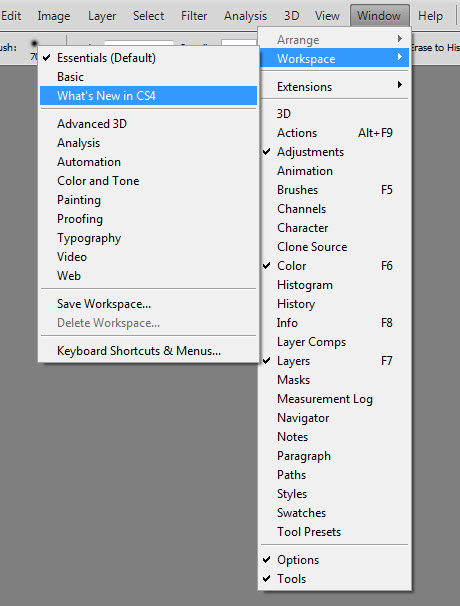Toggle the Options bar off
This screenshot has height=606, width=460.
click(x=334, y=560)
